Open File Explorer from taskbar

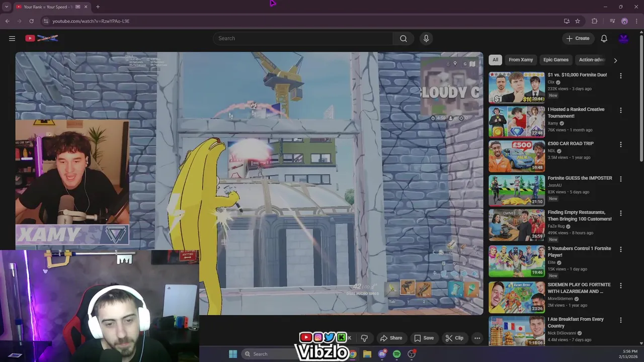coord(367,354)
